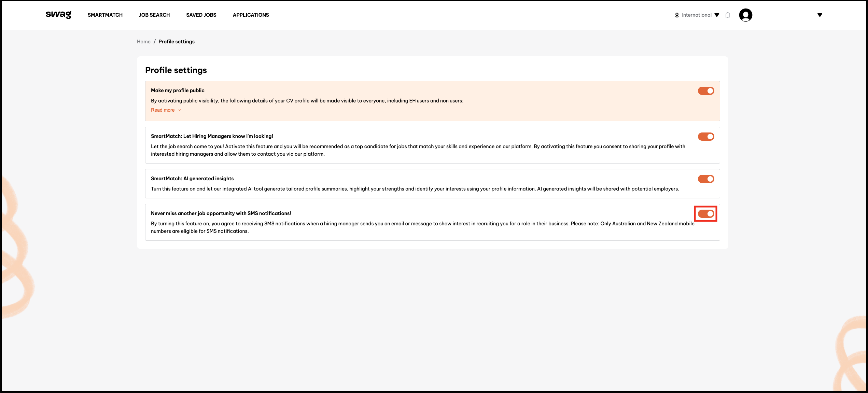
Task: Open the Applications page
Action: click(251, 15)
